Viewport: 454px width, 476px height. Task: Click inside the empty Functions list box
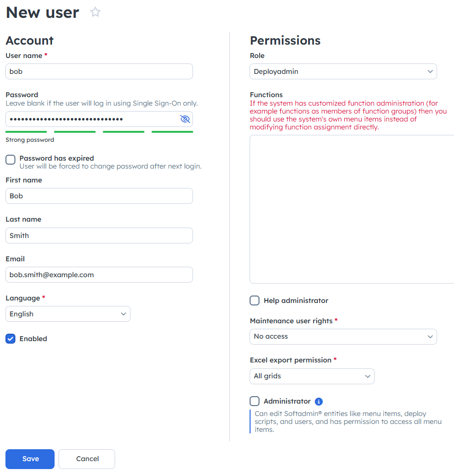click(x=352, y=209)
